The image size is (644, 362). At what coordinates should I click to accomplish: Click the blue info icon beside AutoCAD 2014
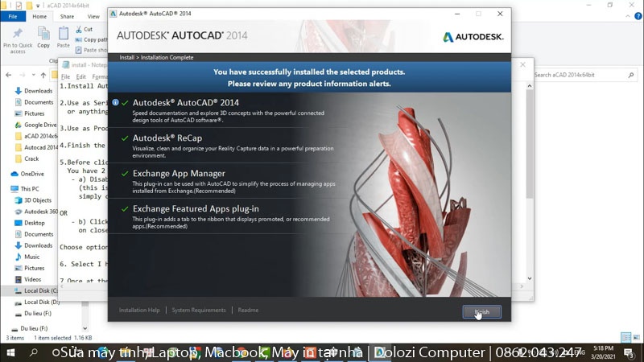coord(115,102)
